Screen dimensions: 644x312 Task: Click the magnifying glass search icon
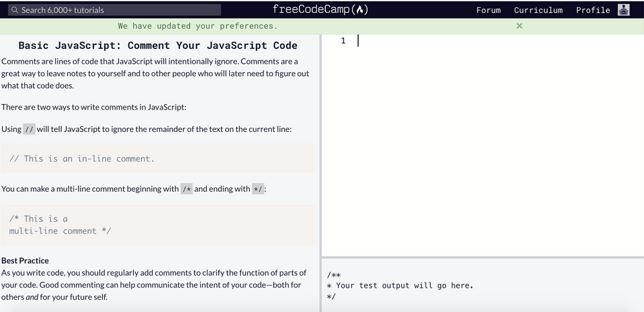(x=15, y=10)
